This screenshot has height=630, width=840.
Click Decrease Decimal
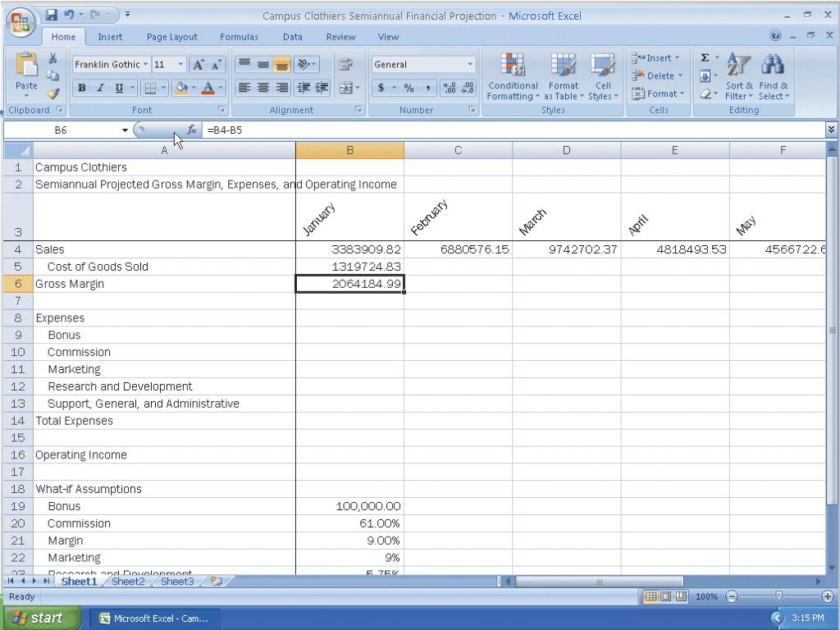(468, 88)
